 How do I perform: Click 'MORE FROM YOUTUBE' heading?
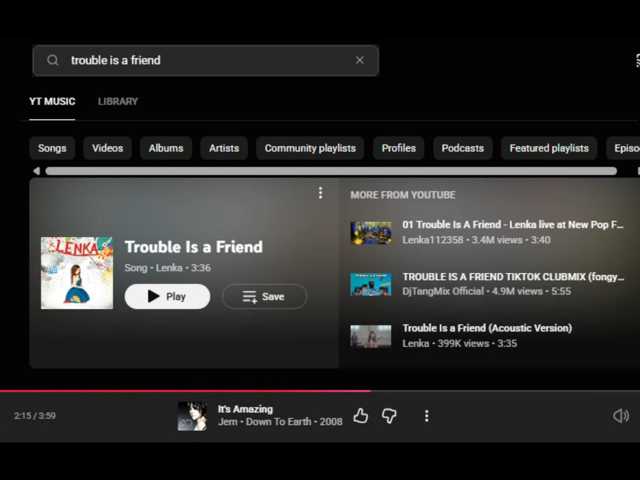coord(403,195)
